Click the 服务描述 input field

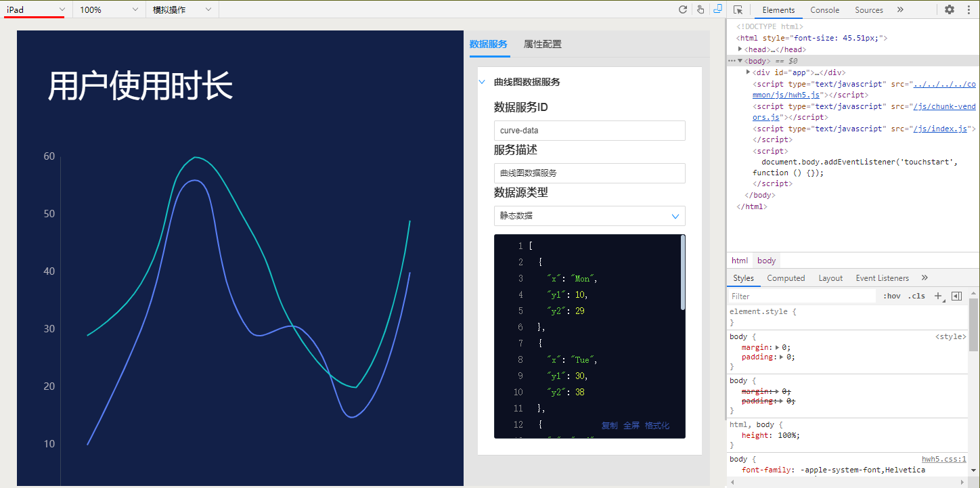(x=589, y=173)
